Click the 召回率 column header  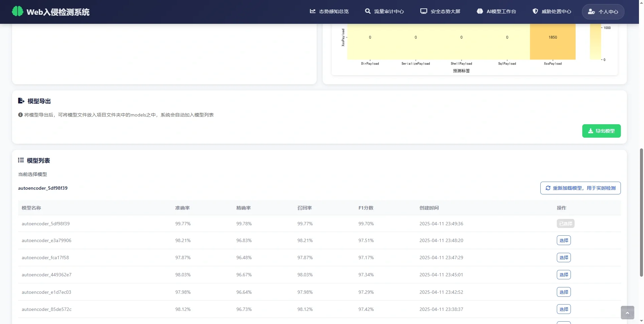305,208
